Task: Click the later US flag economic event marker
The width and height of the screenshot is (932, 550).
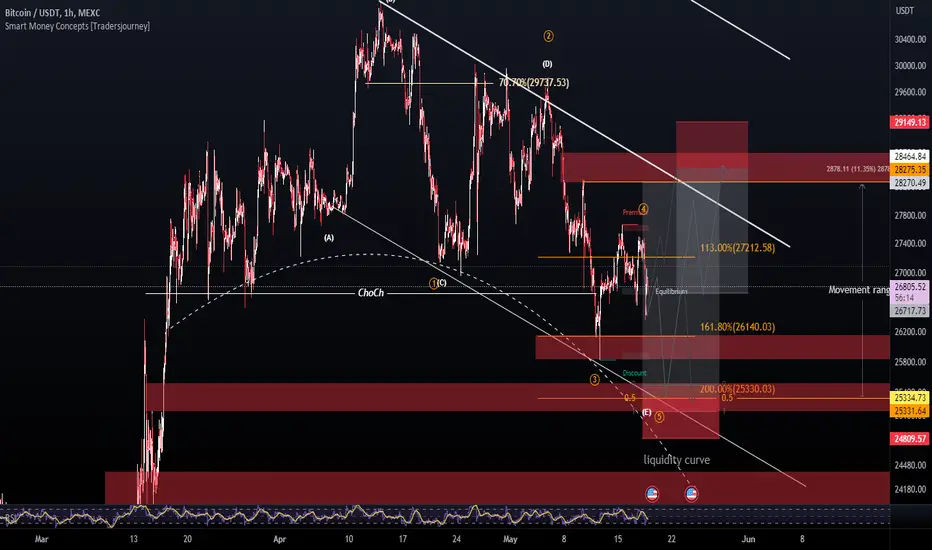Action: [691, 494]
